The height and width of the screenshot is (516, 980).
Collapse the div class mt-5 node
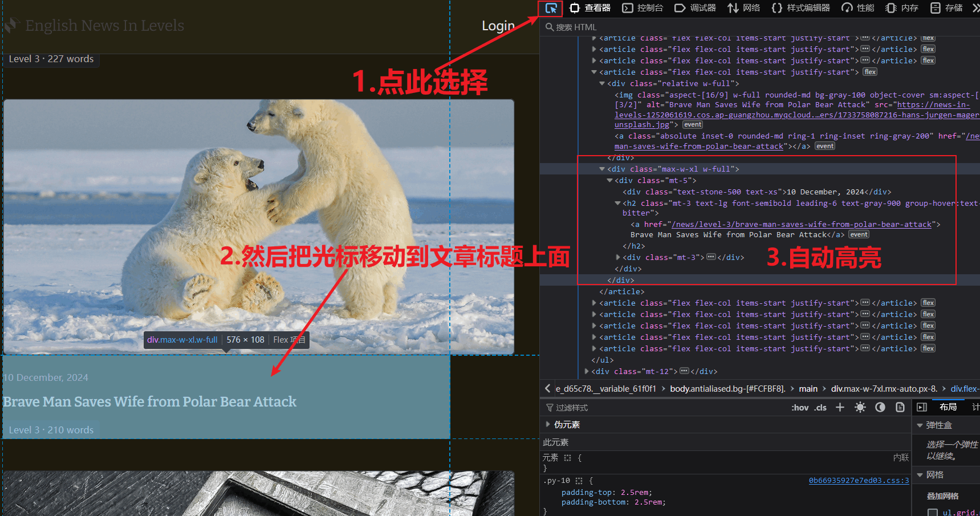point(609,181)
